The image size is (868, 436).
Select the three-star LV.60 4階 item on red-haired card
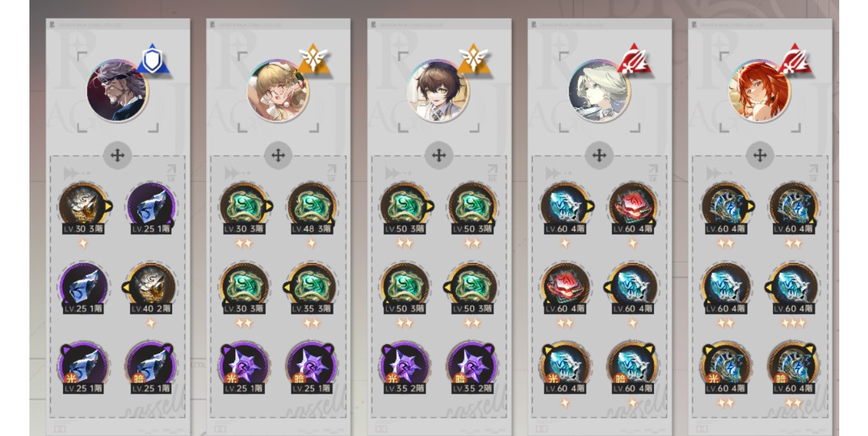[x=793, y=287]
